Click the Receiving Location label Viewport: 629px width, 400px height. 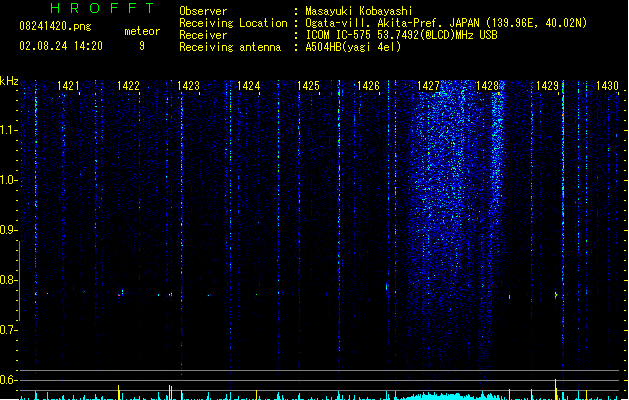233,23
